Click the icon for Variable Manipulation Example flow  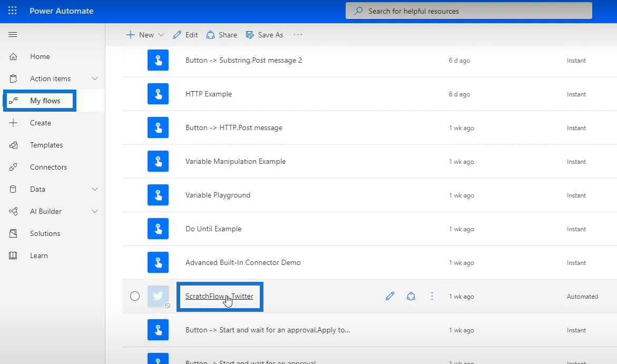[158, 161]
